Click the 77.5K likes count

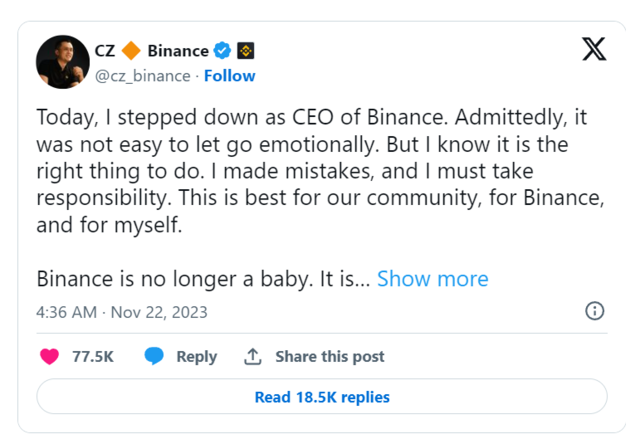click(x=93, y=357)
